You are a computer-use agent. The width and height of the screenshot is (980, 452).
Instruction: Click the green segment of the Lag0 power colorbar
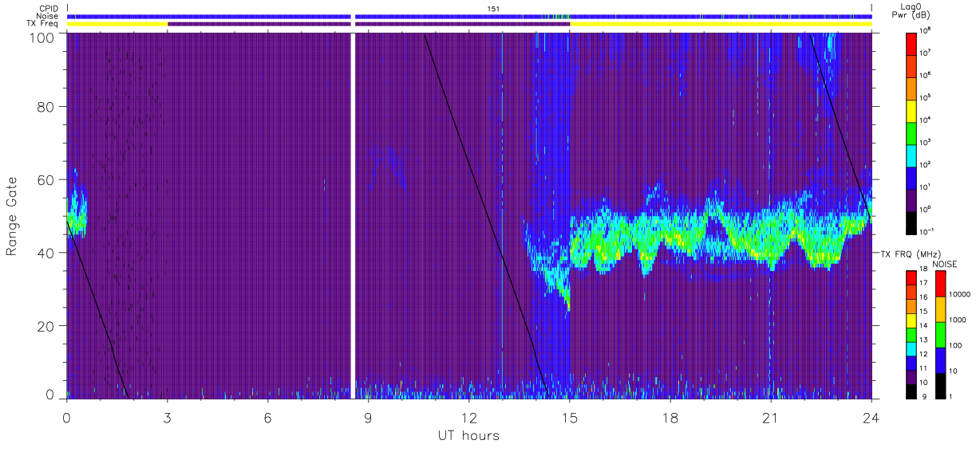912,132
